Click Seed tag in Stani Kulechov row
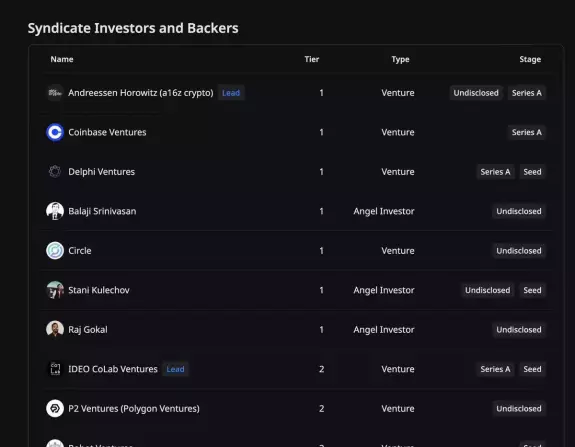 click(532, 290)
